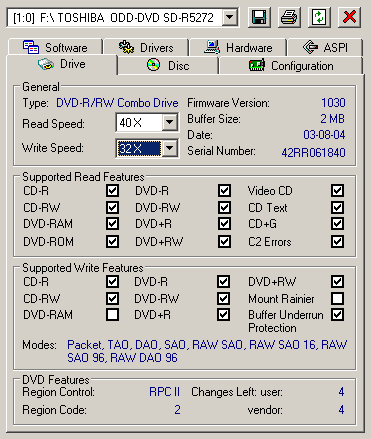371x439 pixels.
Task: Click the circuit board Configuration icon
Action: 257,65
